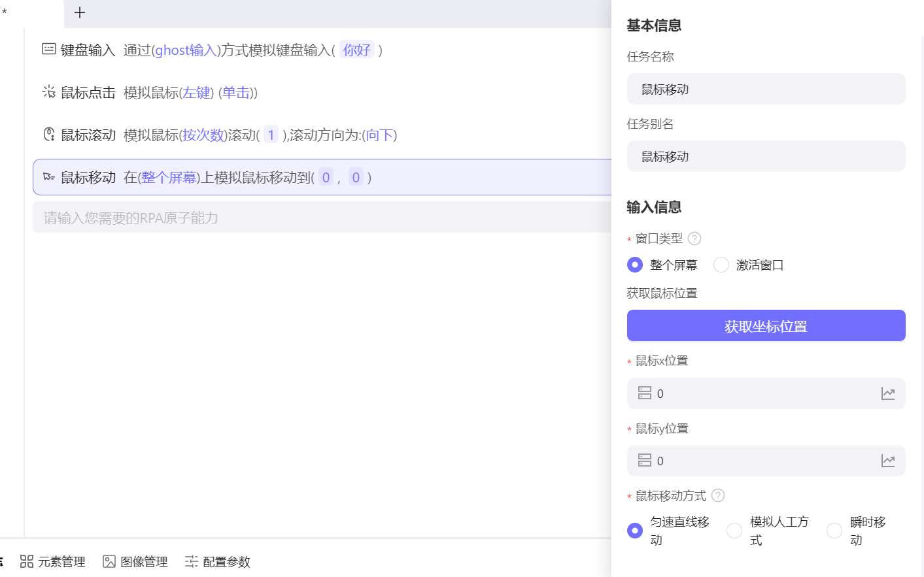The image size is (924, 577).
Task: Open variable picker for mouse y position
Action: click(x=887, y=461)
